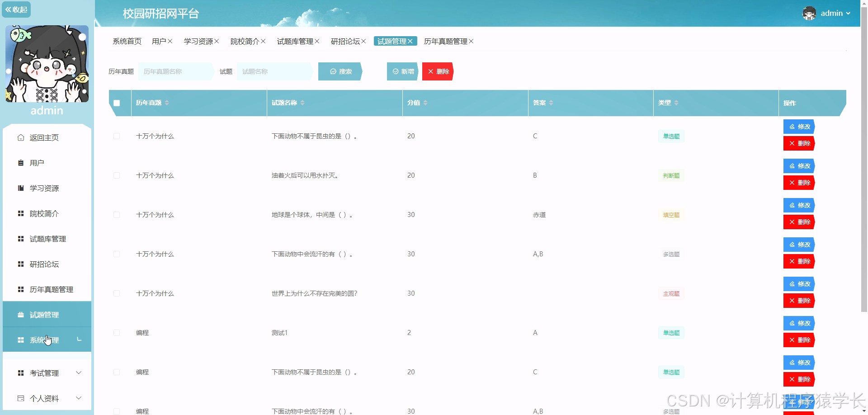This screenshot has width=868, height=415.
Task: Click inside the 试题名称 search field
Action: pos(274,71)
